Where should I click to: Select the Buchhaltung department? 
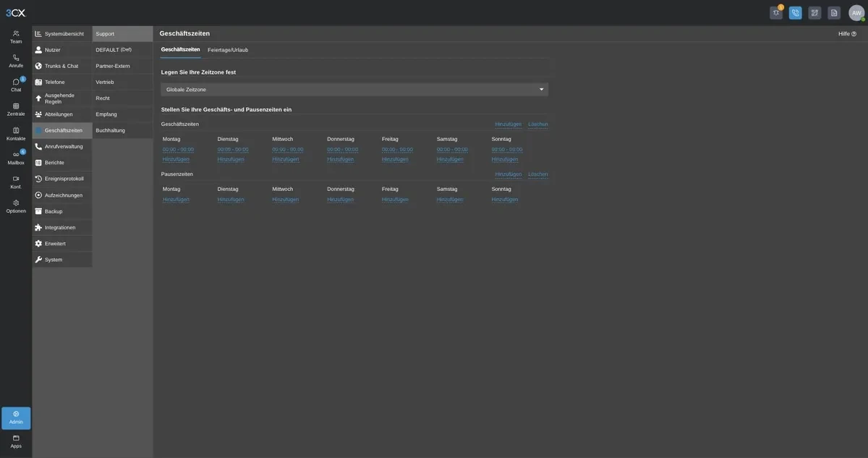(122, 130)
